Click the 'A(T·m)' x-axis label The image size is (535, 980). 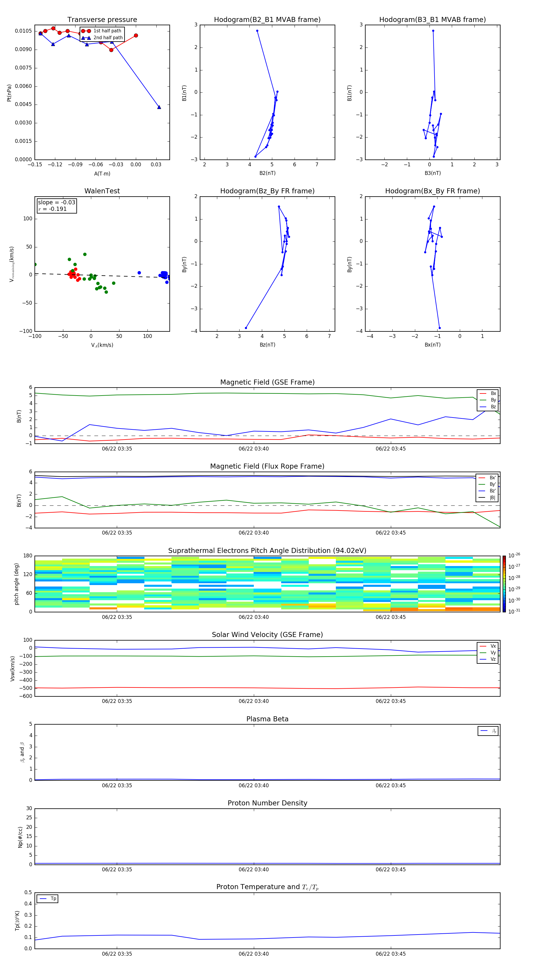(102, 173)
